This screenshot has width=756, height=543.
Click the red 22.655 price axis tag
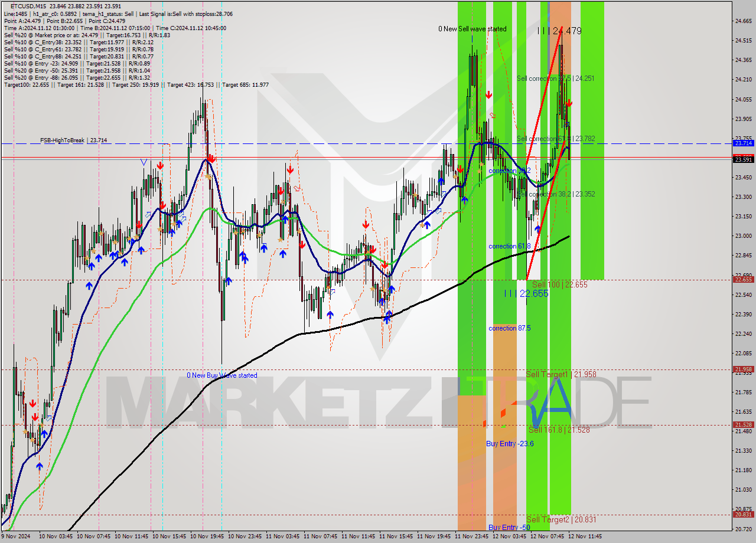tap(743, 280)
